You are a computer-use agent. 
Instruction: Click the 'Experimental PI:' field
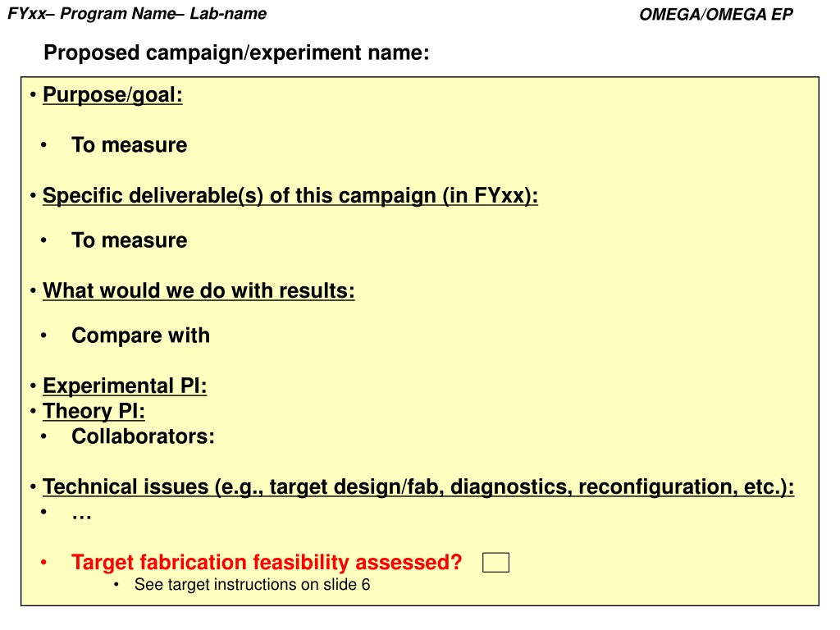pyautogui.click(x=125, y=386)
